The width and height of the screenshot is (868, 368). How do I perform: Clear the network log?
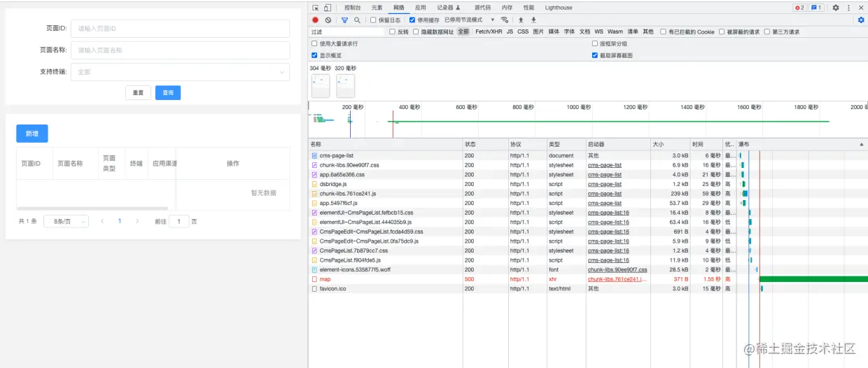pos(328,20)
